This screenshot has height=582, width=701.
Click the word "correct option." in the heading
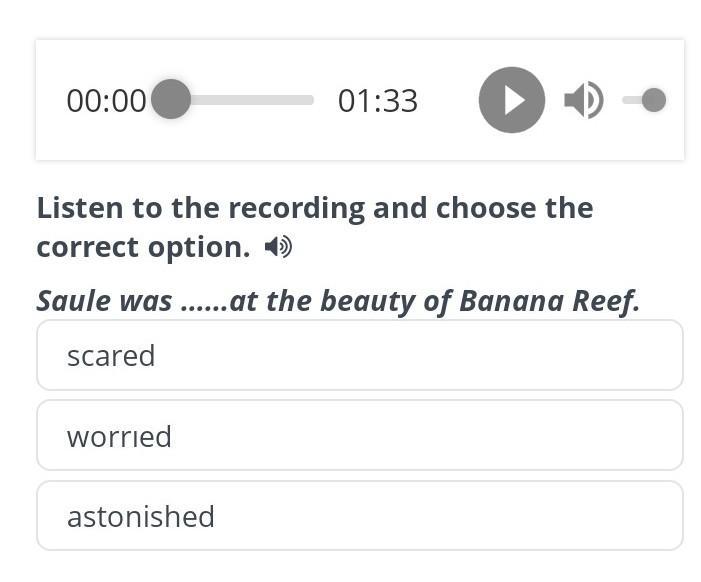143,247
